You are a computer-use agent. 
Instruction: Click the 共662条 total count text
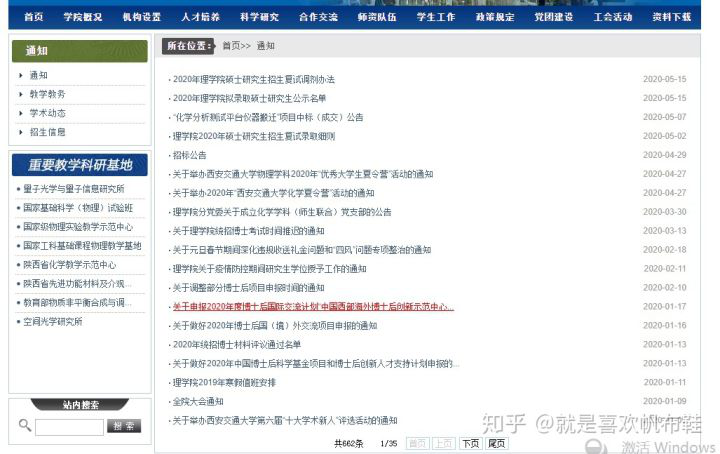point(349,443)
